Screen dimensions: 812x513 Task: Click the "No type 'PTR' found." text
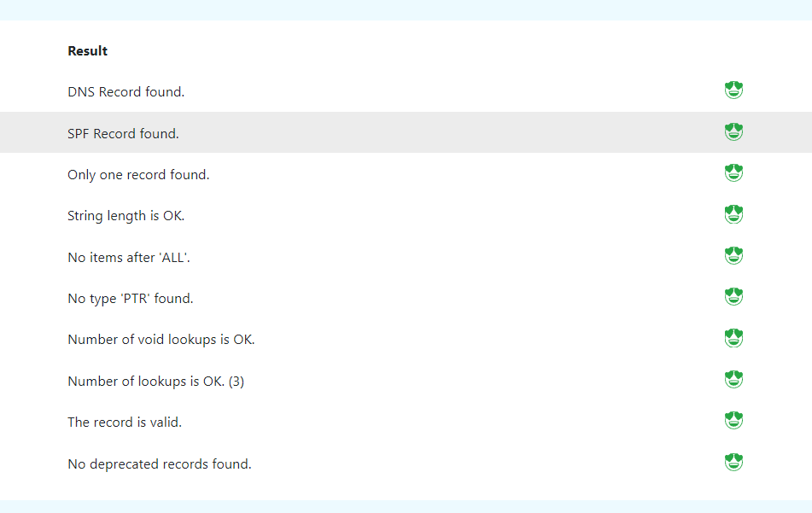point(131,299)
